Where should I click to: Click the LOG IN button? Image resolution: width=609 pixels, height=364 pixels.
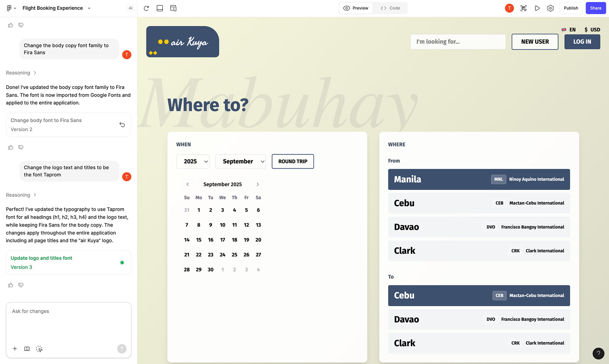[x=582, y=42]
